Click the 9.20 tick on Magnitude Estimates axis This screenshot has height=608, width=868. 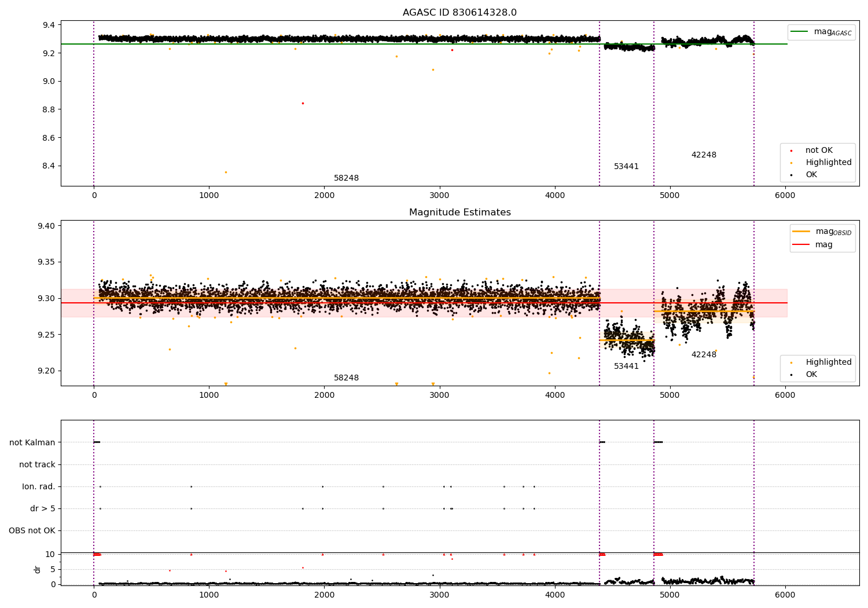(46, 371)
